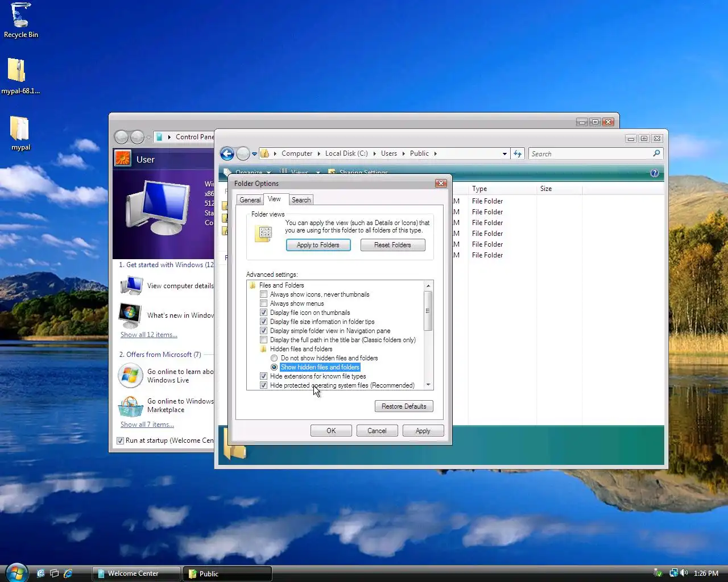This screenshot has width=728, height=582.
Task: Click Cancel in Folder Options
Action: coord(377,431)
